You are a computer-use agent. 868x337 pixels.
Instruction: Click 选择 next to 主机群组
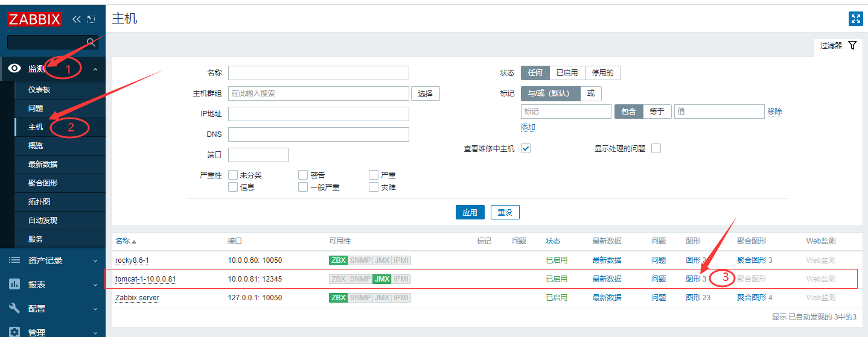[426, 93]
